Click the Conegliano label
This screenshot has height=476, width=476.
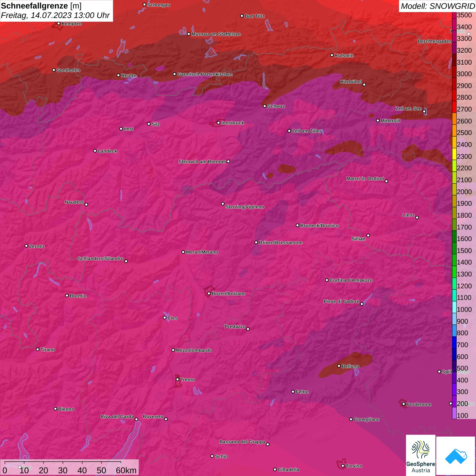[x=367, y=419]
